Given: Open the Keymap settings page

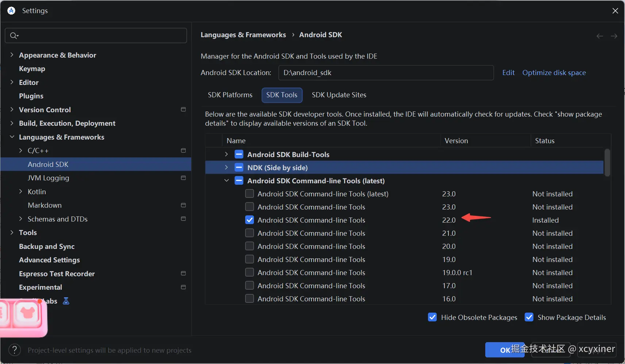Looking at the screenshot, I should [32, 69].
